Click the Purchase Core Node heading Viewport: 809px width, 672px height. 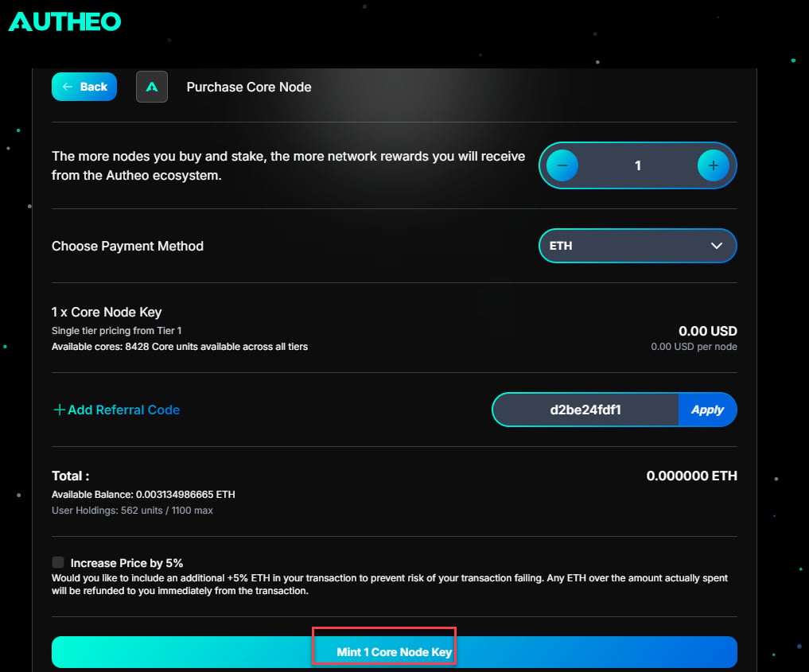tap(249, 87)
